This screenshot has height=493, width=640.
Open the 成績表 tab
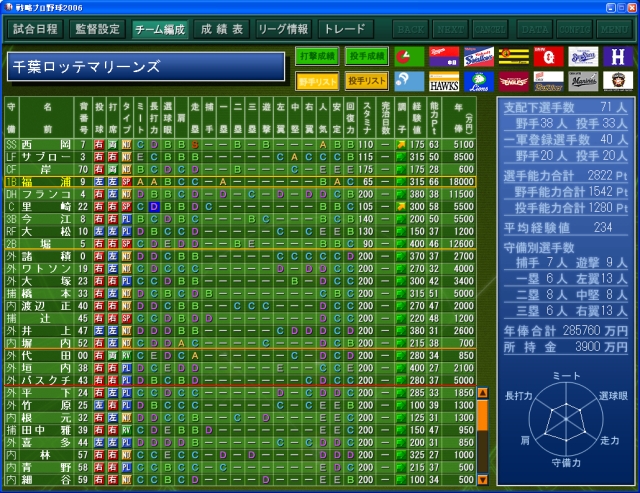tap(222, 29)
